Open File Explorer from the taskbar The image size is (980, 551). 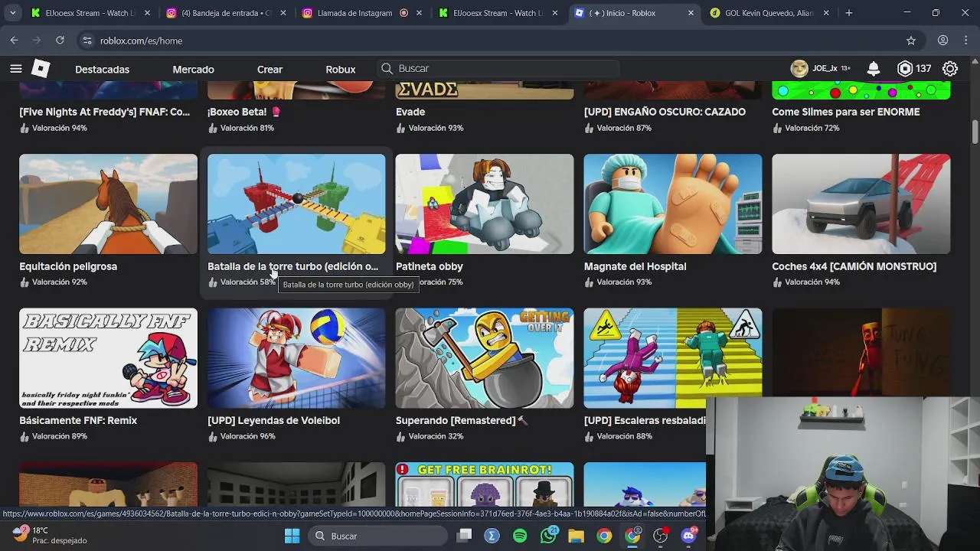point(576,536)
